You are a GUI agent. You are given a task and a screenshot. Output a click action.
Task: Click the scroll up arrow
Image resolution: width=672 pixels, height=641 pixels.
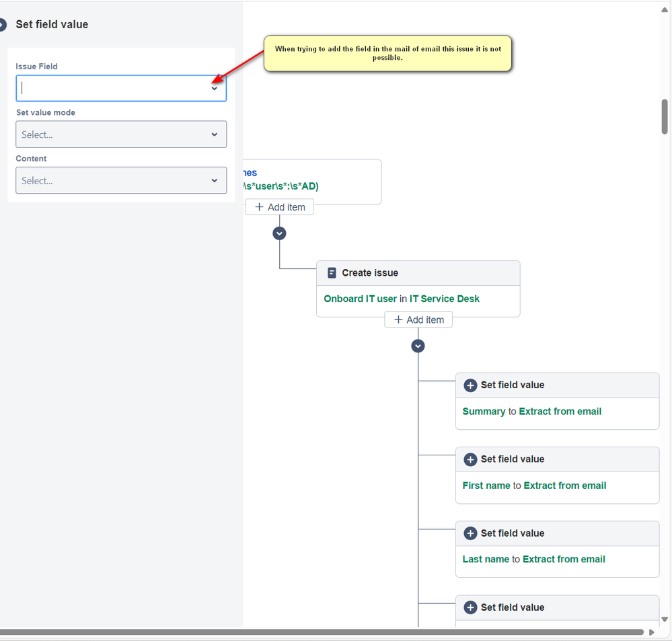click(665, 10)
